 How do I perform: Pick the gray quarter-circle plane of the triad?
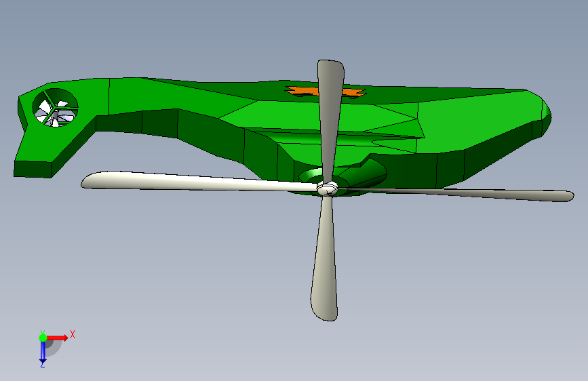coord(52,347)
